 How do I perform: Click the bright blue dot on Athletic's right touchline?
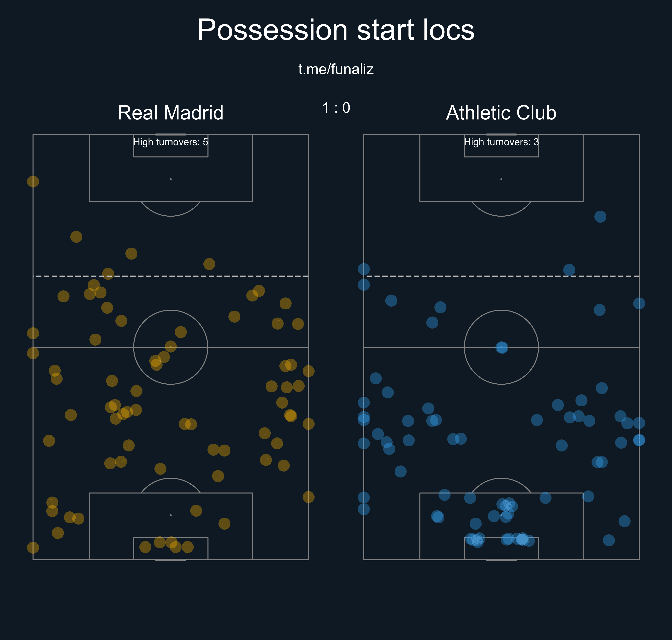(639, 440)
